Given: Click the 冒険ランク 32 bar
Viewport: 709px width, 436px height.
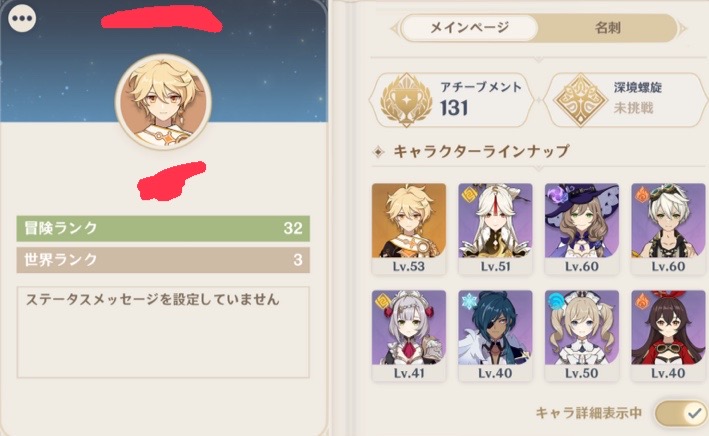Looking at the screenshot, I should (x=163, y=228).
